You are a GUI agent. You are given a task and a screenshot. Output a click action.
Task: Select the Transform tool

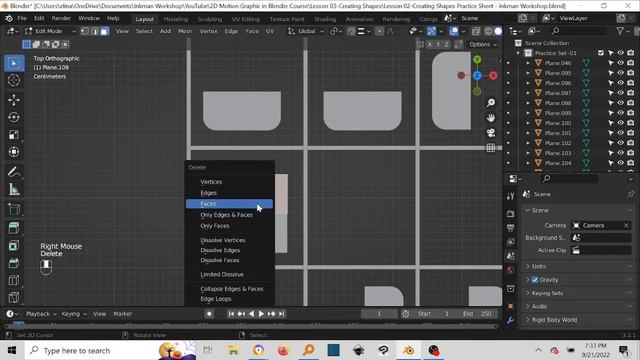point(14,152)
